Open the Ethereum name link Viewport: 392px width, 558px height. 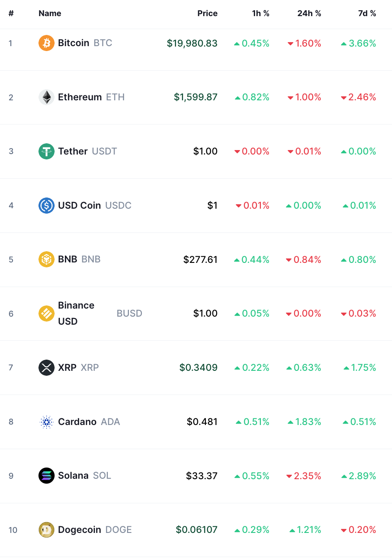[80, 97]
